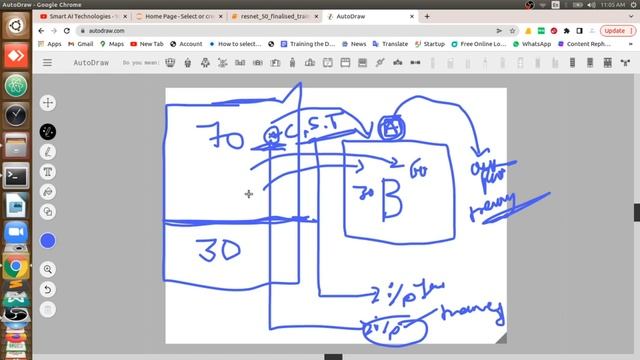Image resolution: width=640 pixels, height=360 pixels.
Task: Toggle the browser side panel icon
Action: (x=579, y=31)
